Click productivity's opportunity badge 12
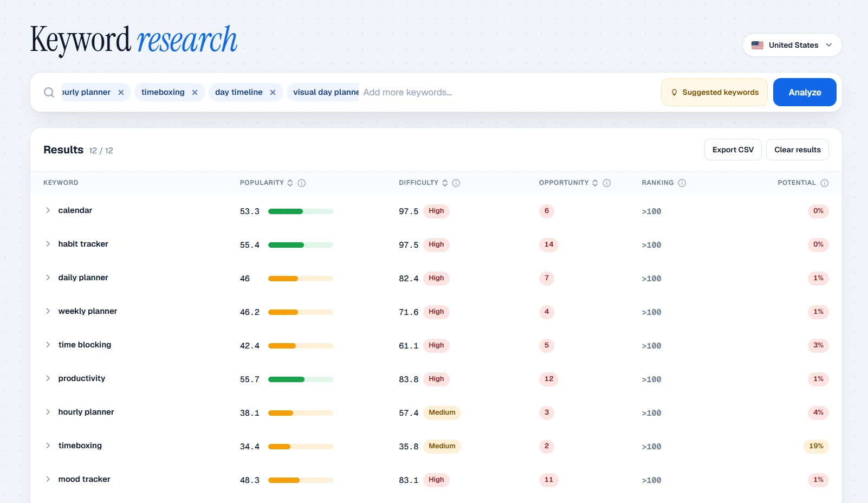Image resolution: width=868 pixels, height=503 pixels. click(x=549, y=379)
